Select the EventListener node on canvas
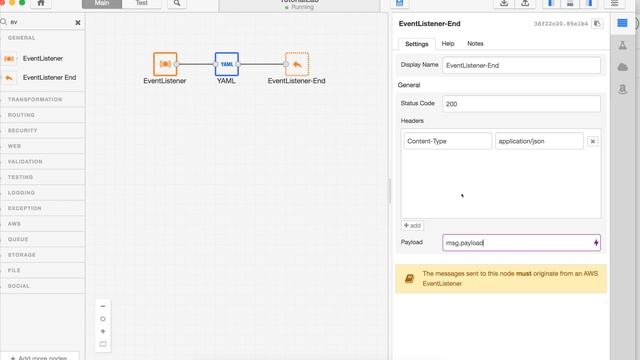This screenshot has width=640, height=360. pyautogui.click(x=165, y=64)
